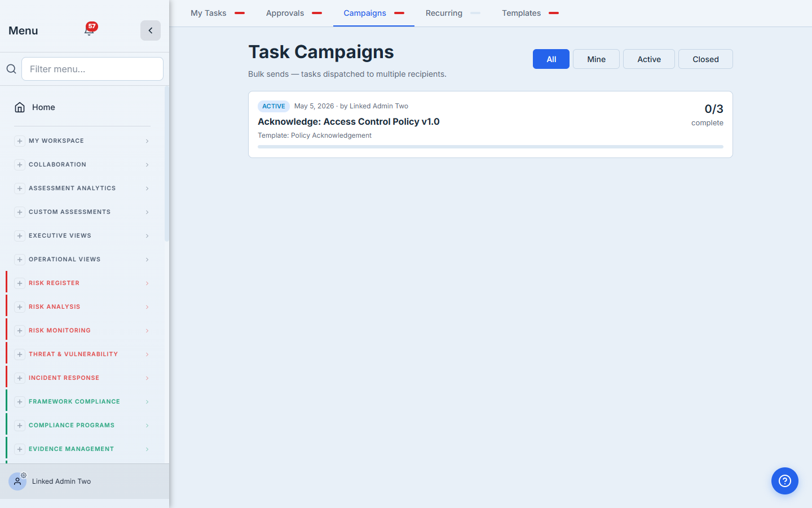Click plus icon beside Incident Response
812x508 pixels.
[x=20, y=378]
